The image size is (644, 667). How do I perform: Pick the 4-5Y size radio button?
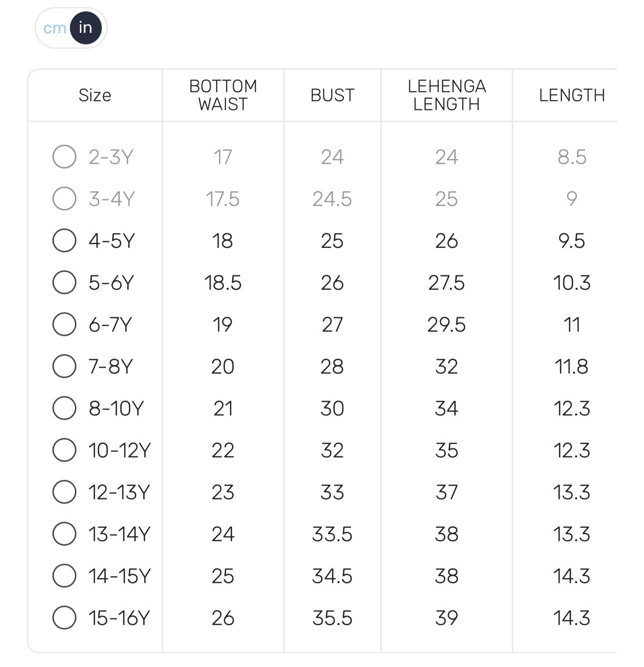[x=64, y=240]
